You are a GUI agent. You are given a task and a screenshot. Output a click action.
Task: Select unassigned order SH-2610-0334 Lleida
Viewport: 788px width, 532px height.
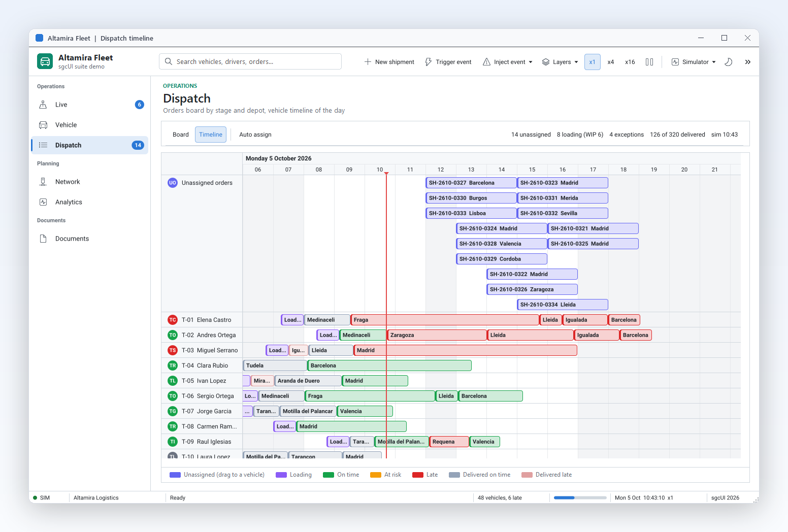pyautogui.click(x=562, y=305)
